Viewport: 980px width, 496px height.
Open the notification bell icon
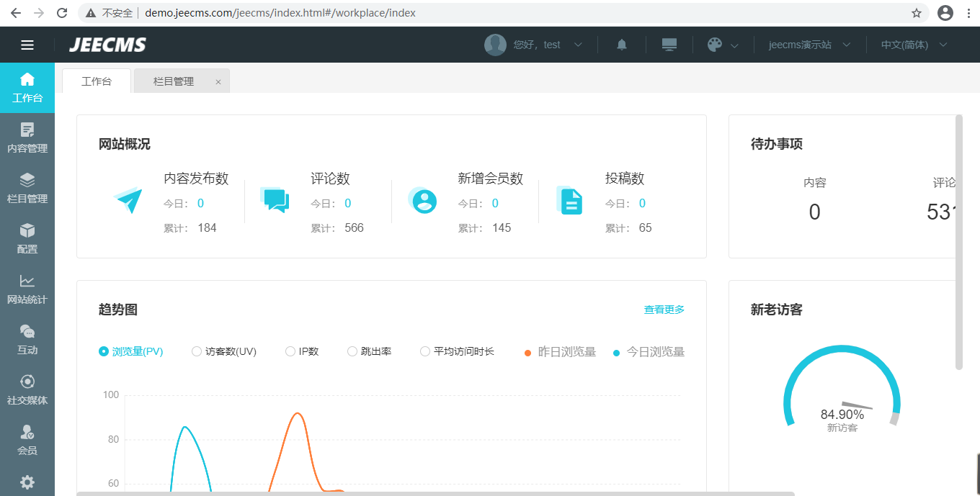pos(621,45)
